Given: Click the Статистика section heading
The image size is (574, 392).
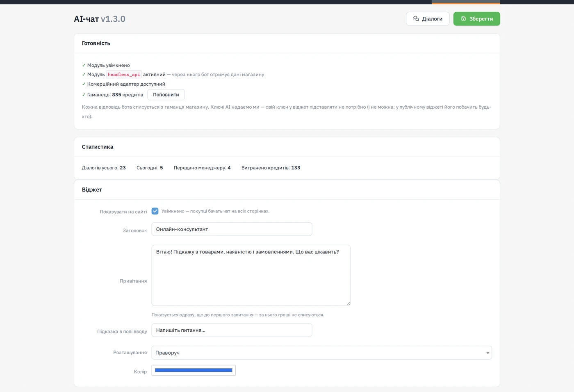Looking at the screenshot, I should click(x=98, y=147).
